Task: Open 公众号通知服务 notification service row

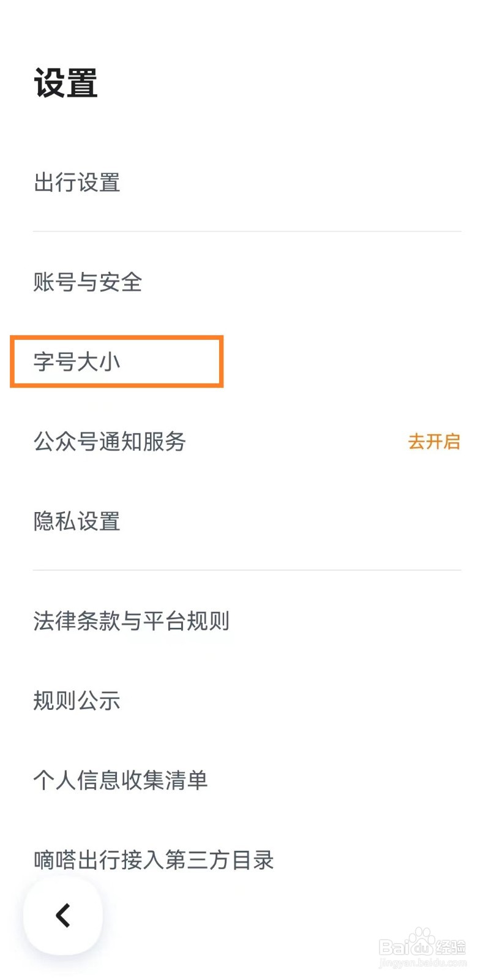Action: click(x=110, y=442)
